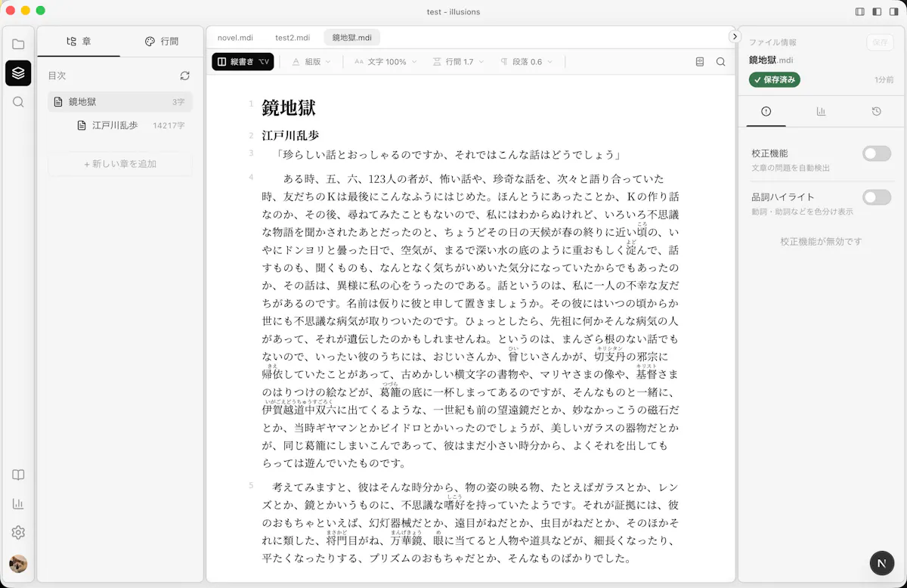Toggle right sidebar layout icon in title bar
The image size is (907, 588).
pyautogui.click(x=893, y=11)
